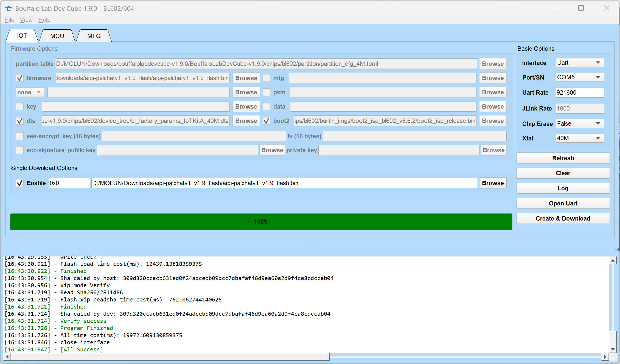Viewport: 620px width, 364px height.
Task: Open the Xtal dropdown showing 40M
Action: pos(580,138)
